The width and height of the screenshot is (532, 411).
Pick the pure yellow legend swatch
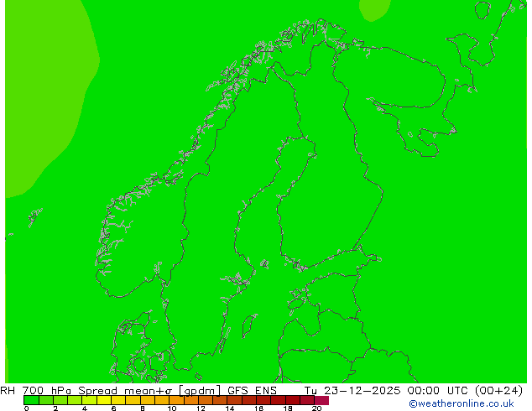104,400
